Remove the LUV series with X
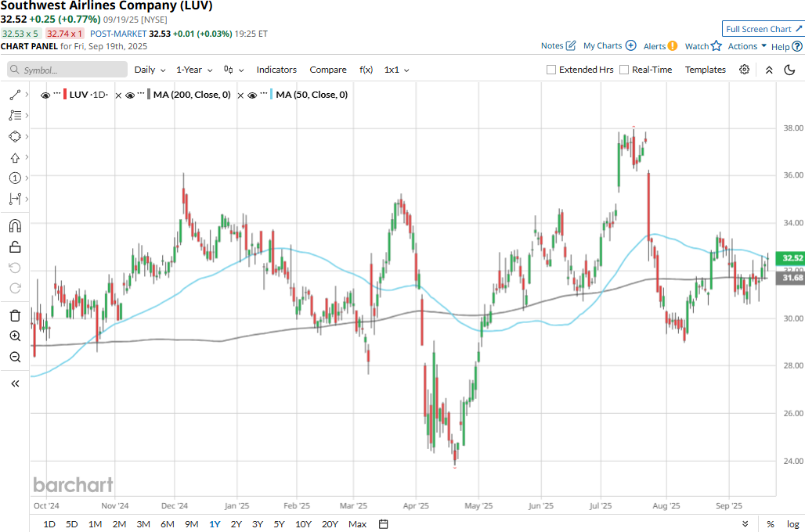Viewport: 805px width, 532px height. click(118, 95)
